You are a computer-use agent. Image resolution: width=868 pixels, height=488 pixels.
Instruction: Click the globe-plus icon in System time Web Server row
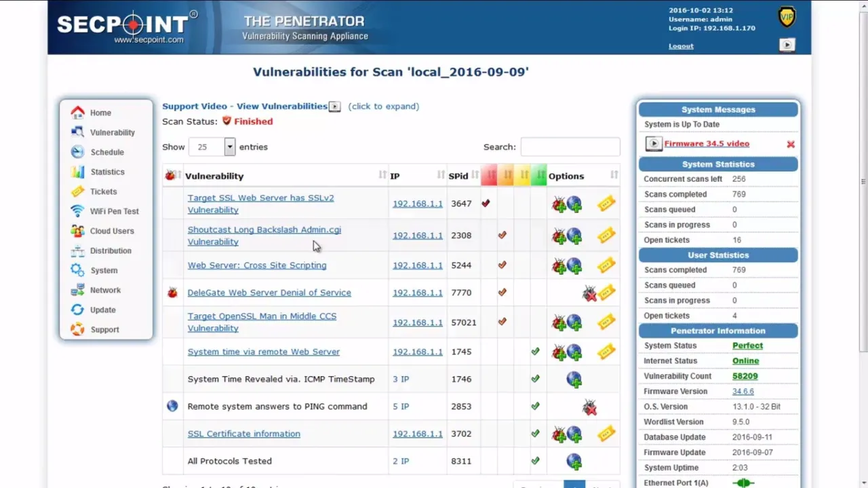[x=574, y=352]
